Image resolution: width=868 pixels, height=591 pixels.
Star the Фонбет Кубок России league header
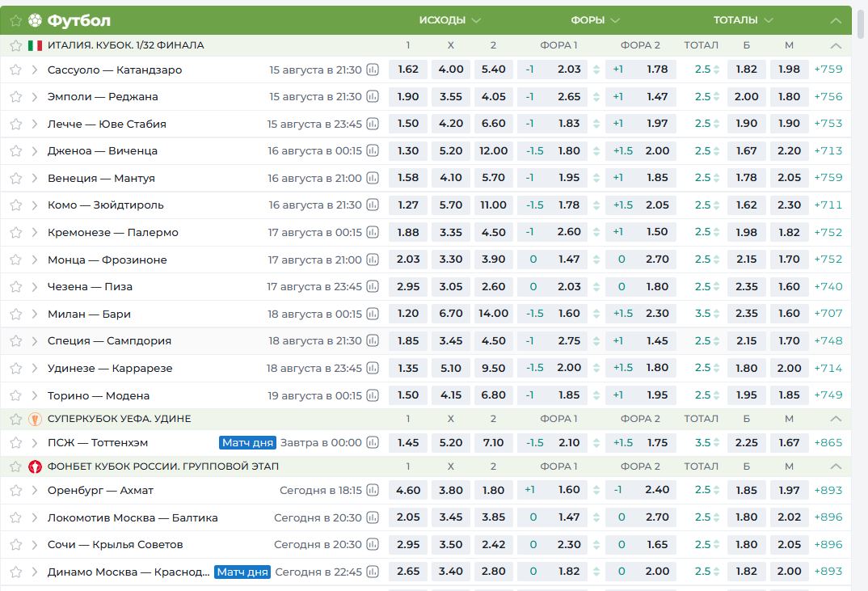(15, 466)
